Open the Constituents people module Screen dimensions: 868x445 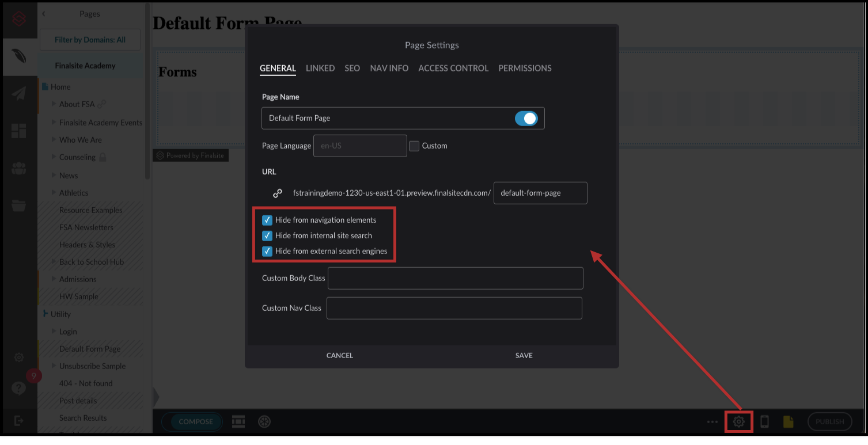click(x=19, y=168)
